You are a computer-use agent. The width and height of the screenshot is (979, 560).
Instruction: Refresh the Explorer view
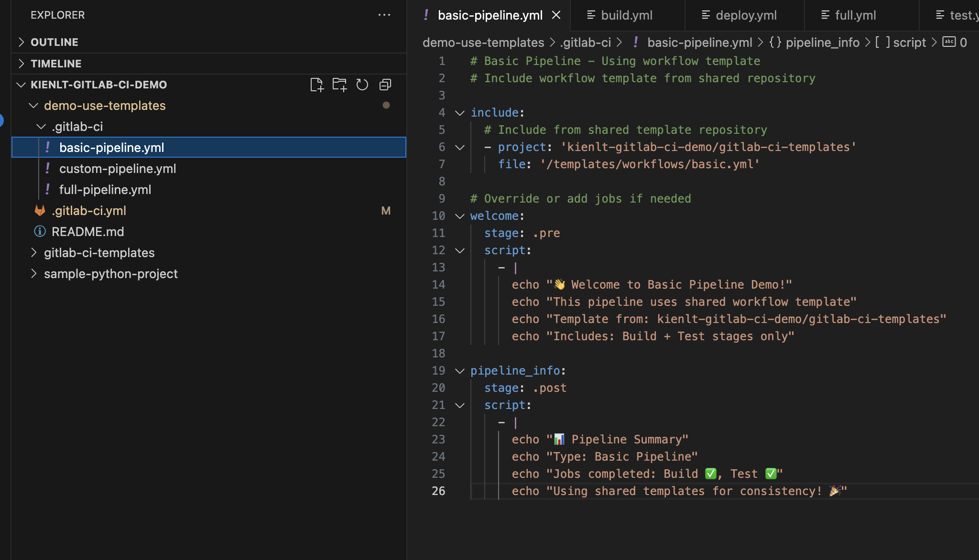click(x=362, y=85)
